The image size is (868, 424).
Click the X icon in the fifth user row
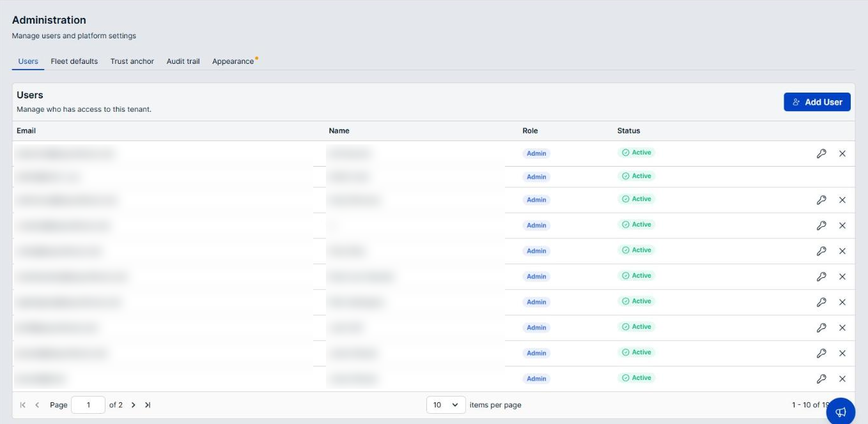(x=842, y=251)
